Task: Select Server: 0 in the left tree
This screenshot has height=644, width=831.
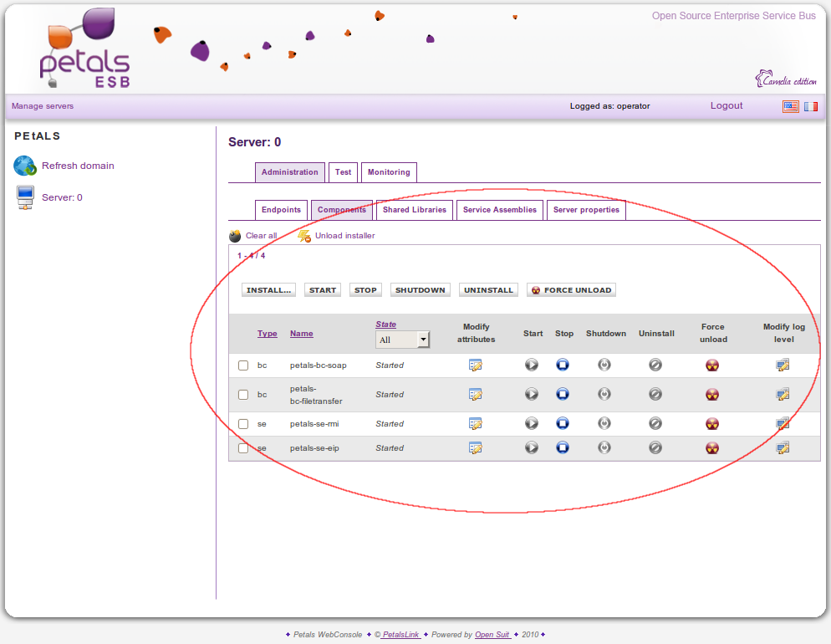Action: (x=62, y=197)
